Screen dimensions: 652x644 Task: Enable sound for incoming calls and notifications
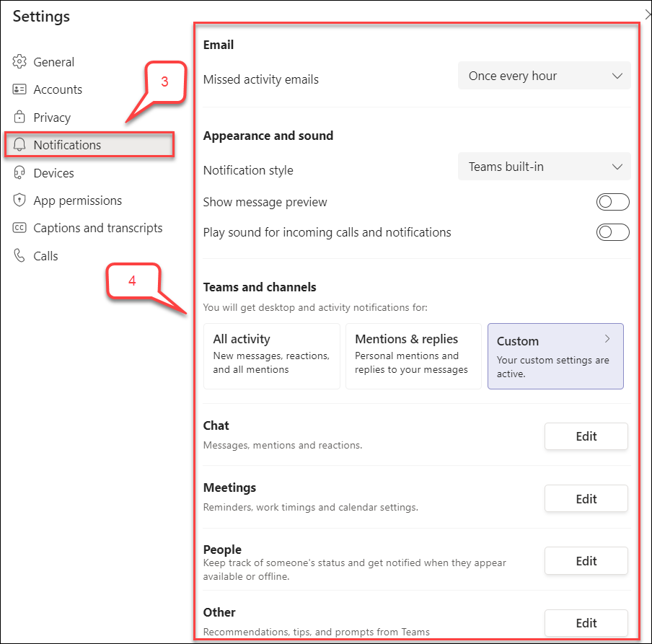pos(612,232)
